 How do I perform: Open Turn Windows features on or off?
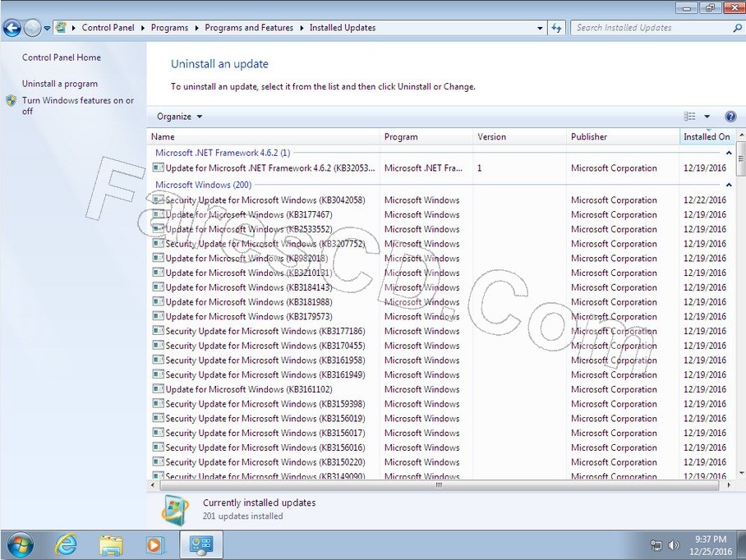(x=78, y=106)
